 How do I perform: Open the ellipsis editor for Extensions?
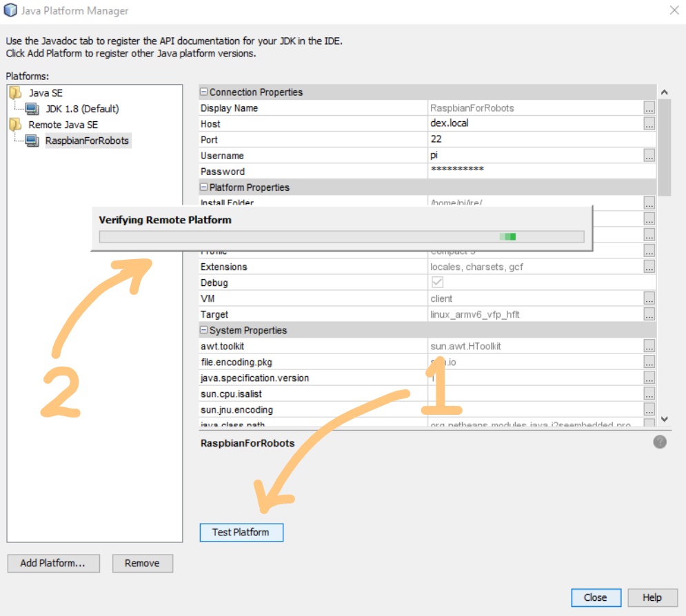click(x=649, y=266)
